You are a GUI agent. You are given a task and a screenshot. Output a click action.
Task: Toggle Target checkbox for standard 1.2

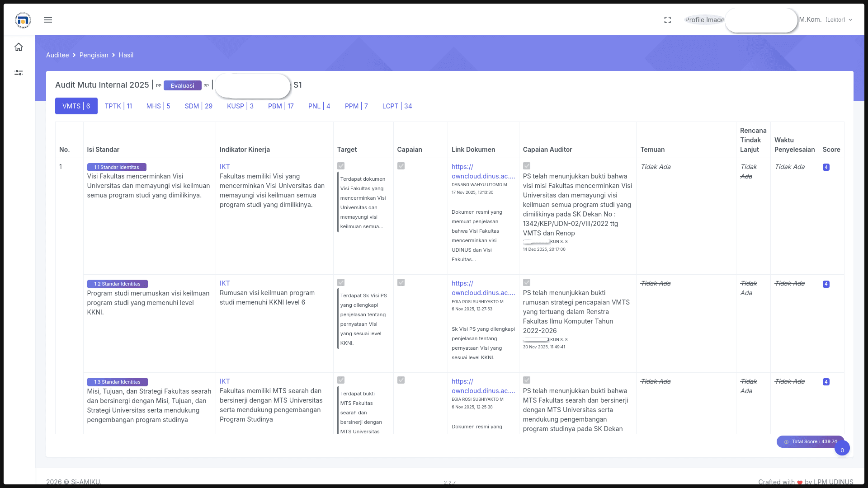341,282
